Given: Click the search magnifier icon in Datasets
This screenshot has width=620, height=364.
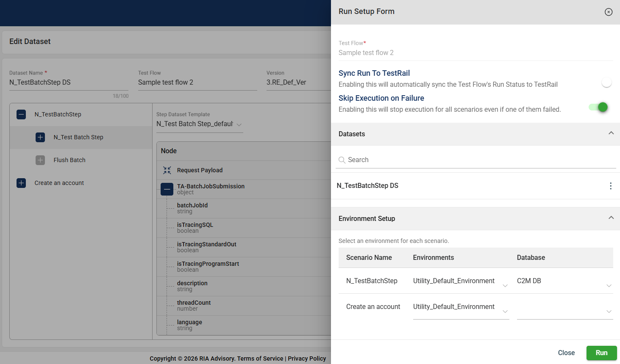Looking at the screenshot, I should pyautogui.click(x=342, y=160).
